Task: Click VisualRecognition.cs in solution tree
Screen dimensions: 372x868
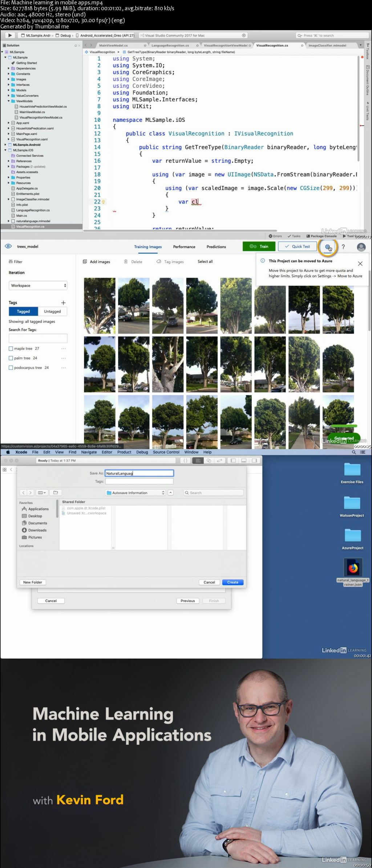Action: click(x=30, y=227)
